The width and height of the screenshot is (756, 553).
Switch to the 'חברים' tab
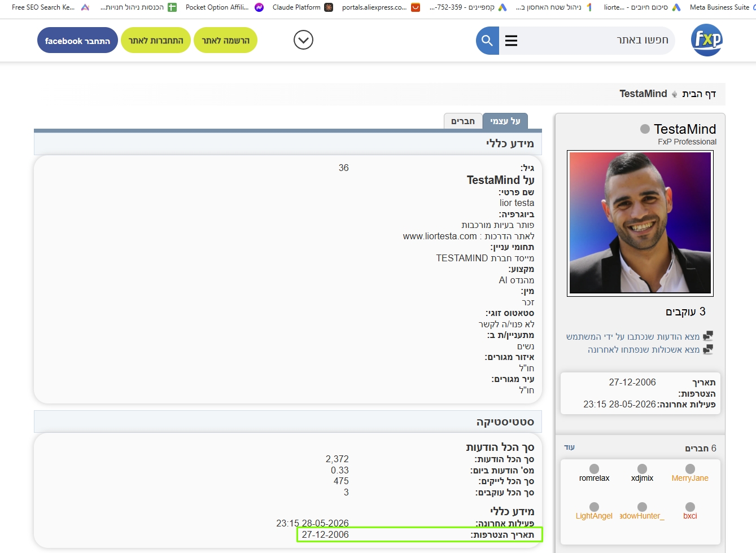tap(463, 121)
